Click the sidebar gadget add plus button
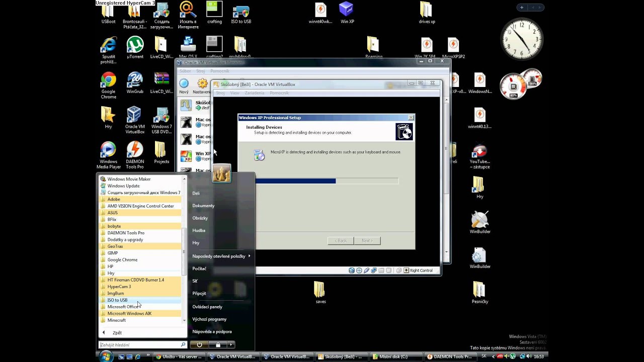Screen dimensions: 644x362 click(522, 8)
